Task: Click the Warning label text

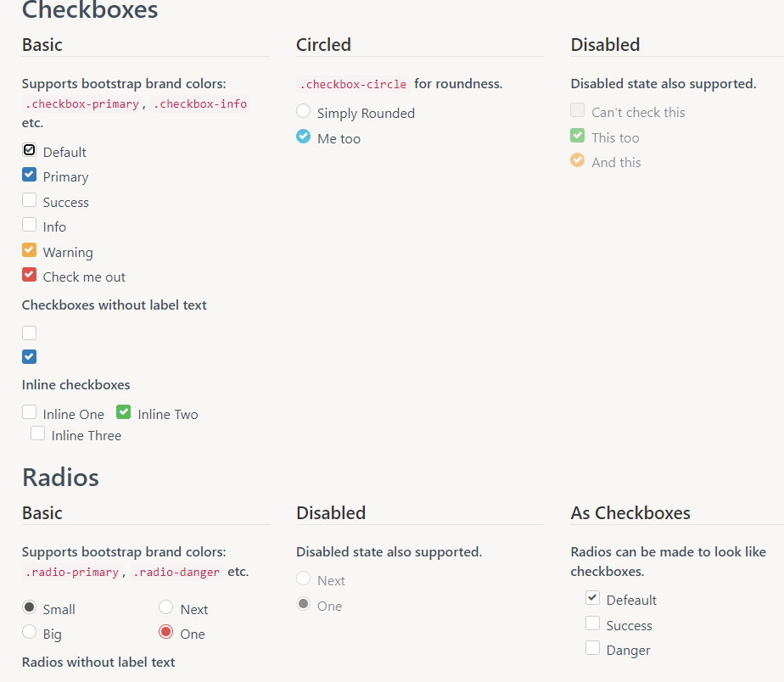Action: [x=68, y=253]
